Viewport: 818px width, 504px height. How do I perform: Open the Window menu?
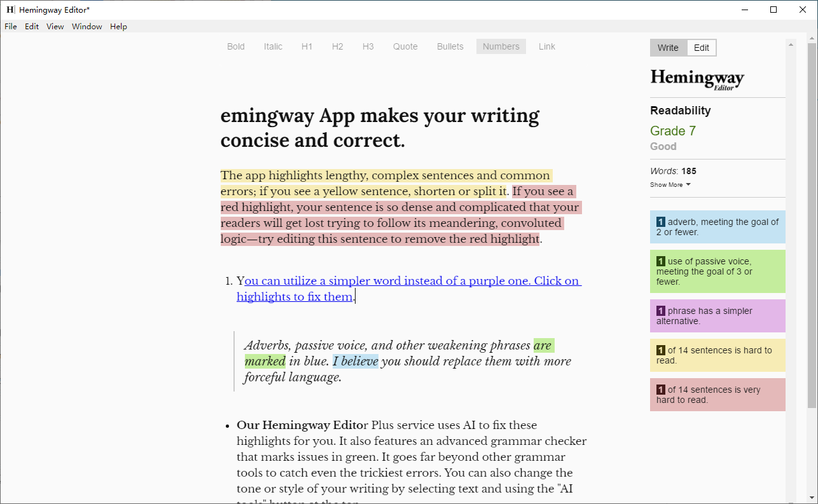(x=87, y=27)
